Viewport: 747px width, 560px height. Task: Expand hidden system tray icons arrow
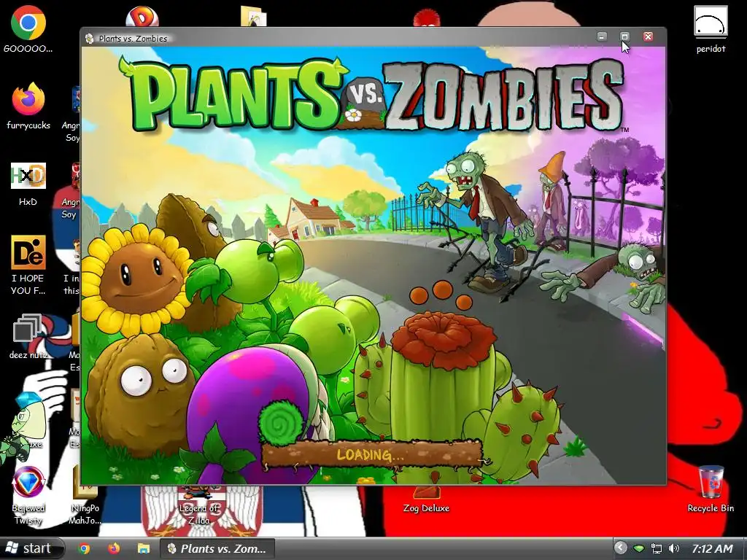coord(620,548)
